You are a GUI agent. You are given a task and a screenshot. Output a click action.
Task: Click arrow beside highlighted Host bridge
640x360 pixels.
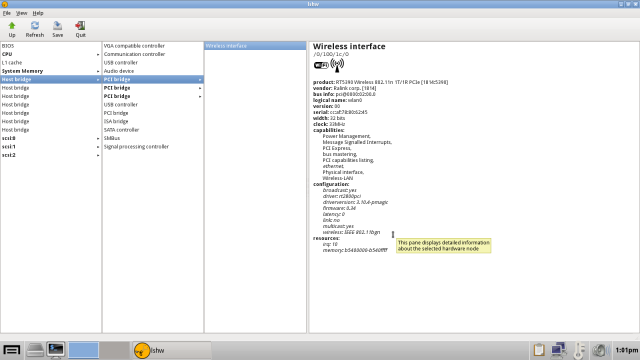pos(98,80)
